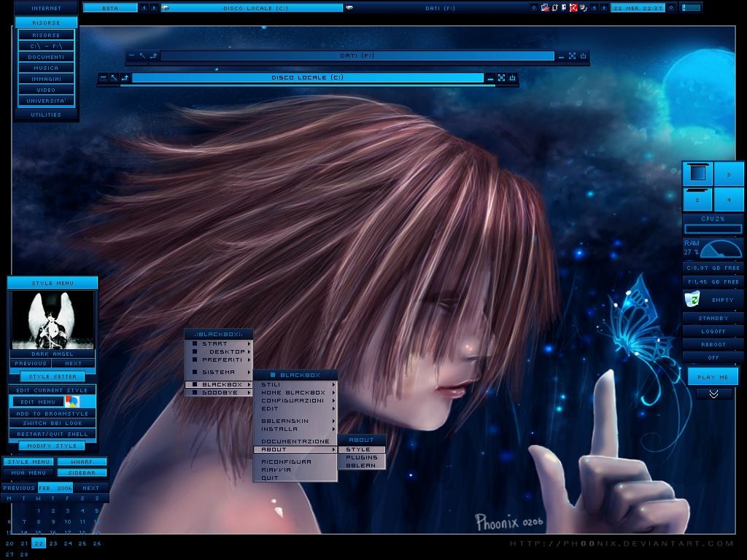Image resolution: width=747 pixels, height=560 pixels.
Task: Click the recycle bin icon beside EMPTY
Action: (692, 299)
